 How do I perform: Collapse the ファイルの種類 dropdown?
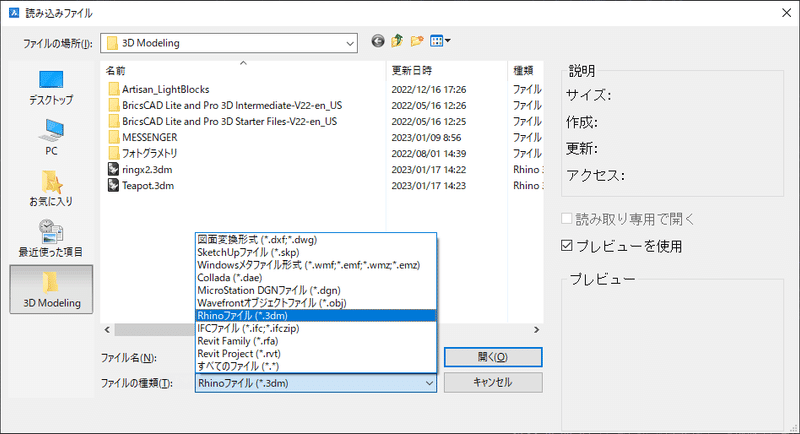pyautogui.click(x=429, y=383)
